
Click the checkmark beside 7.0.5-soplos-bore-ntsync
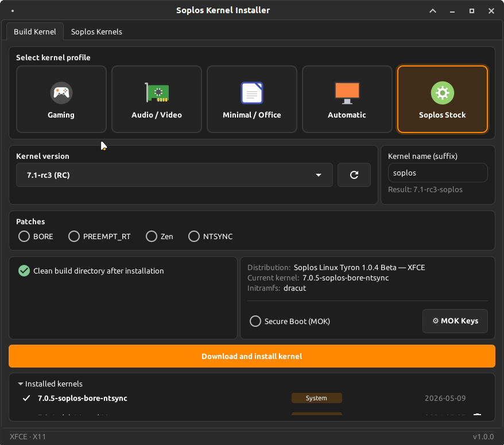[26, 398]
